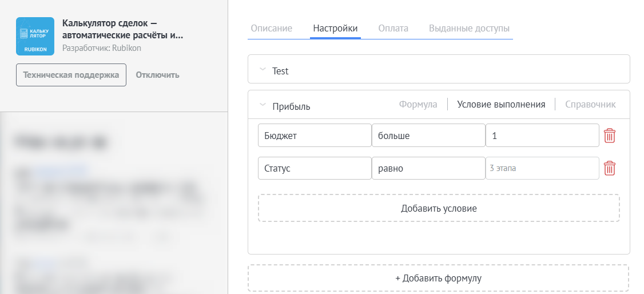Click the Rubikon calculator app logo
This screenshot has height=294, width=644.
pyautogui.click(x=35, y=36)
